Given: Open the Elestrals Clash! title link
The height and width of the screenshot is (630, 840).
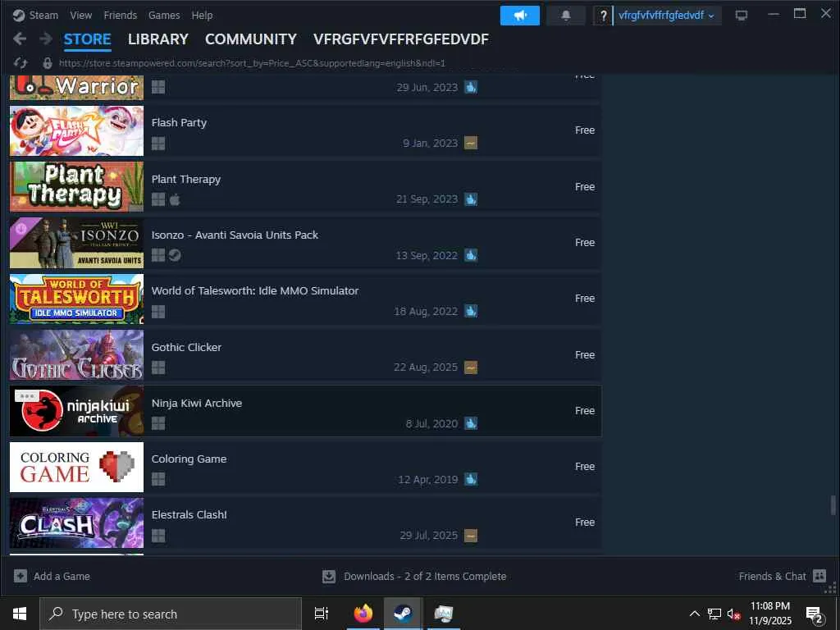Looking at the screenshot, I should pyautogui.click(x=189, y=515).
